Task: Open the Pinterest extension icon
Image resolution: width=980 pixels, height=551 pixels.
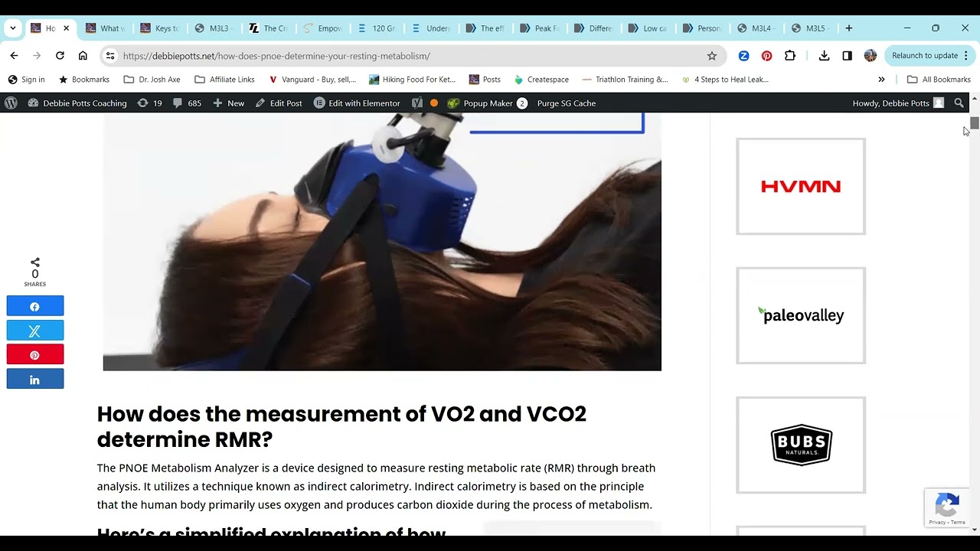Action: tap(766, 56)
